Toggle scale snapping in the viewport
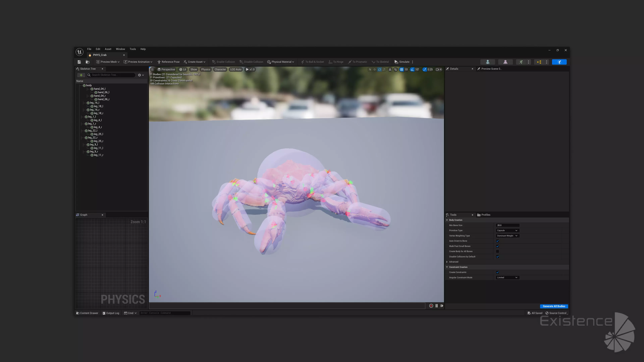 (424, 69)
